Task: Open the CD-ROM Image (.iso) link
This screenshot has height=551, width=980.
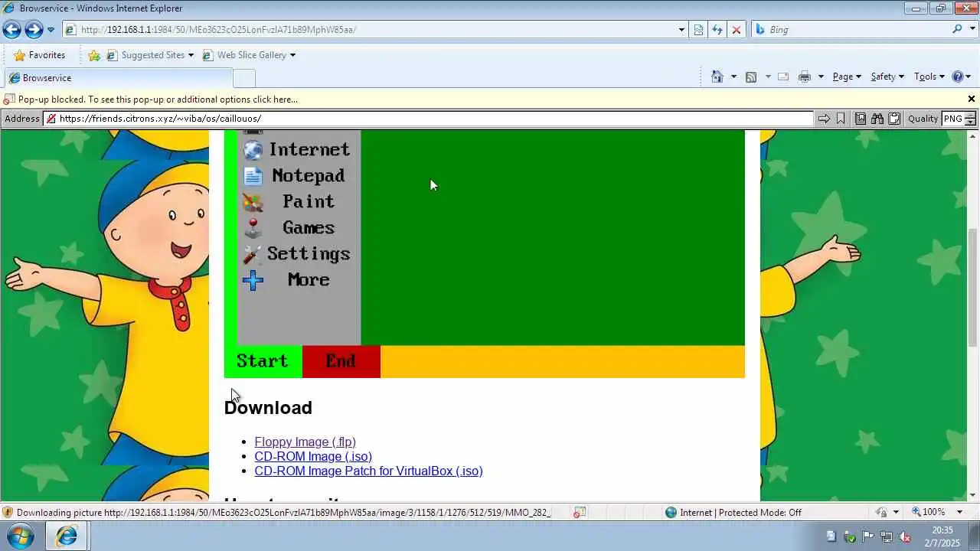Action: pos(313,456)
